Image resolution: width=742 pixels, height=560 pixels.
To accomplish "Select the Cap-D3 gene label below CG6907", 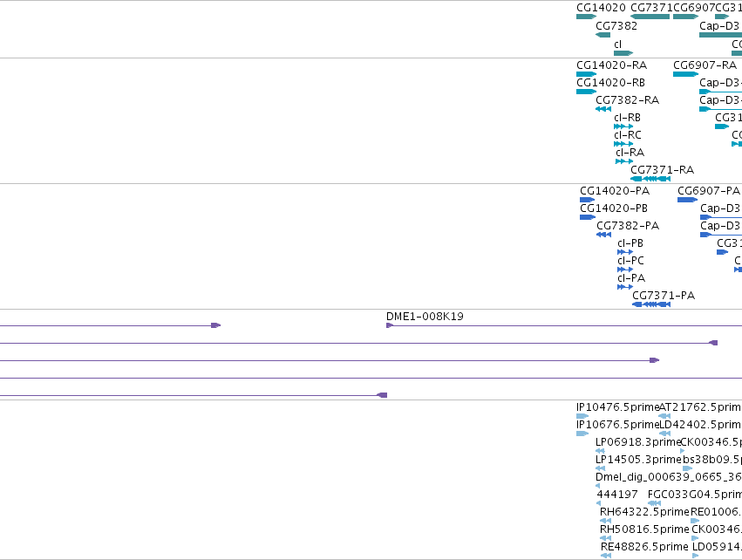I will click(x=718, y=25).
